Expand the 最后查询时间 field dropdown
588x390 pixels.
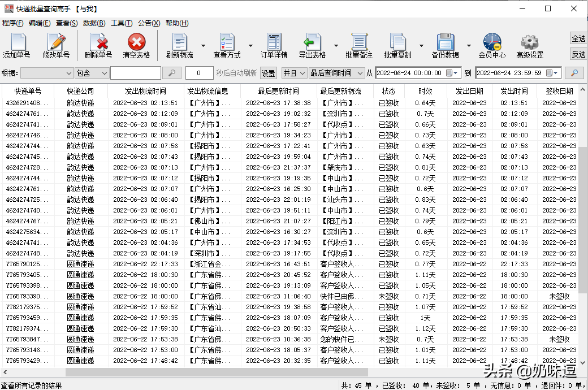[337, 73]
